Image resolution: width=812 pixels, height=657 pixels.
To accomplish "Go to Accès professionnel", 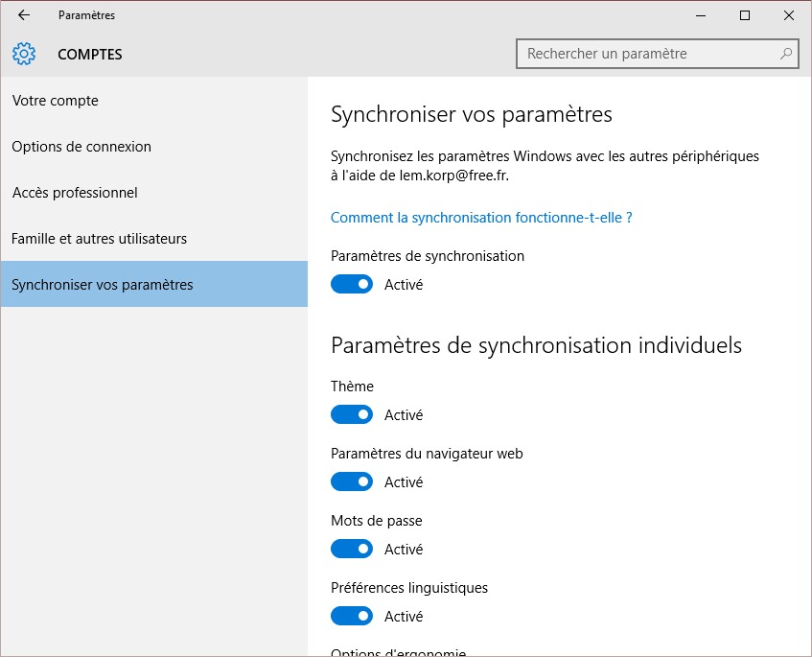I will click(x=75, y=193).
